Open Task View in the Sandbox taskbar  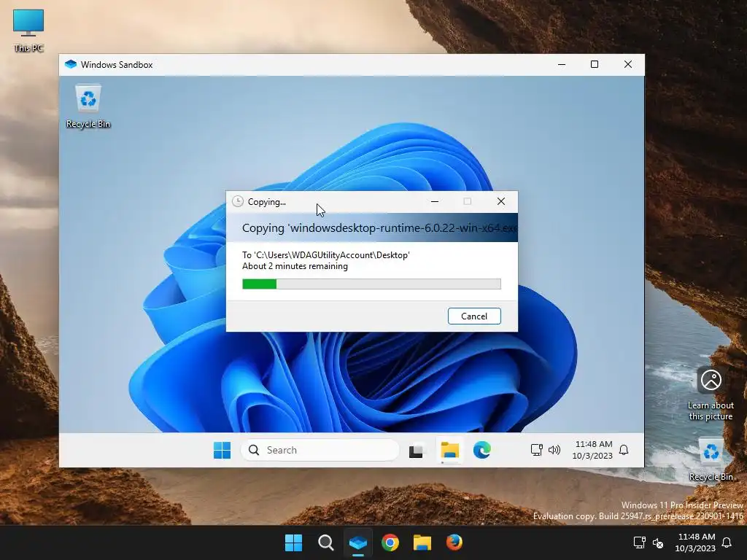click(416, 450)
